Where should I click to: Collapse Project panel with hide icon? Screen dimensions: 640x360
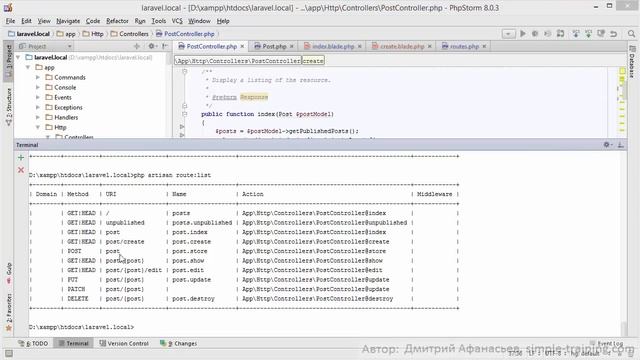coord(165,46)
